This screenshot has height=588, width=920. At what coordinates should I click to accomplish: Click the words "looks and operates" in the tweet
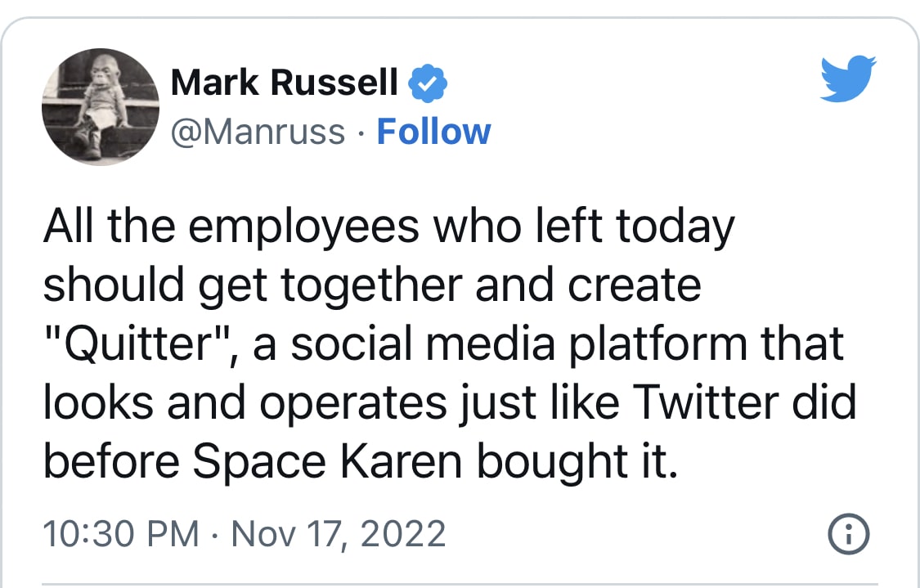point(227,404)
